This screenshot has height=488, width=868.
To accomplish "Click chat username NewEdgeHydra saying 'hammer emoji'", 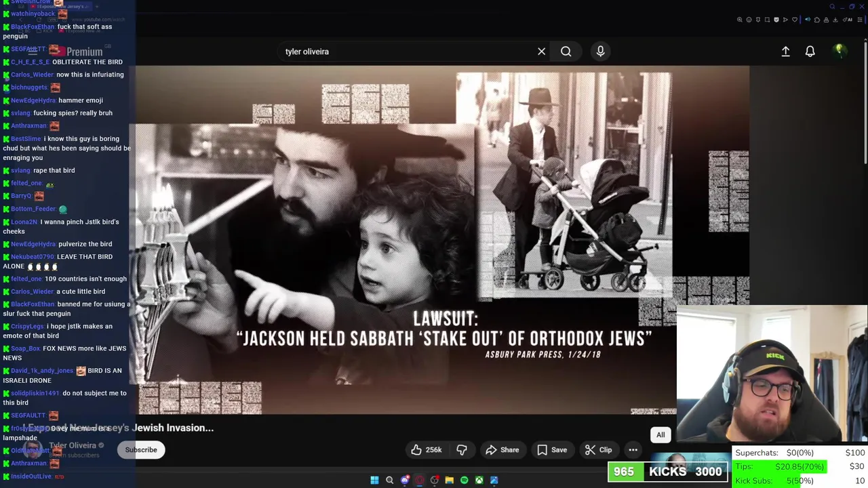I will click(x=33, y=100).
